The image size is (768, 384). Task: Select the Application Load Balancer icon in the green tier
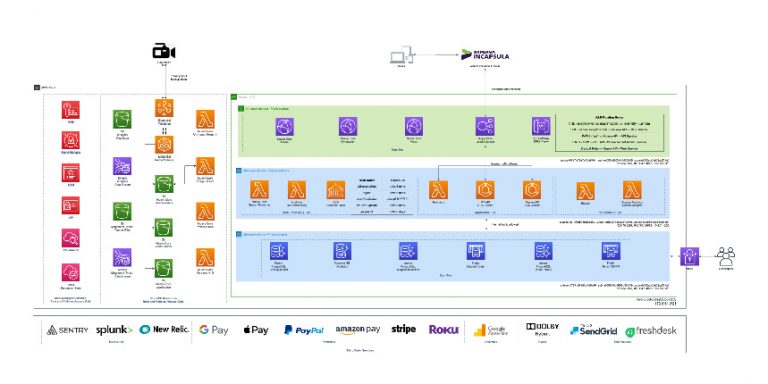click(485, 126)
